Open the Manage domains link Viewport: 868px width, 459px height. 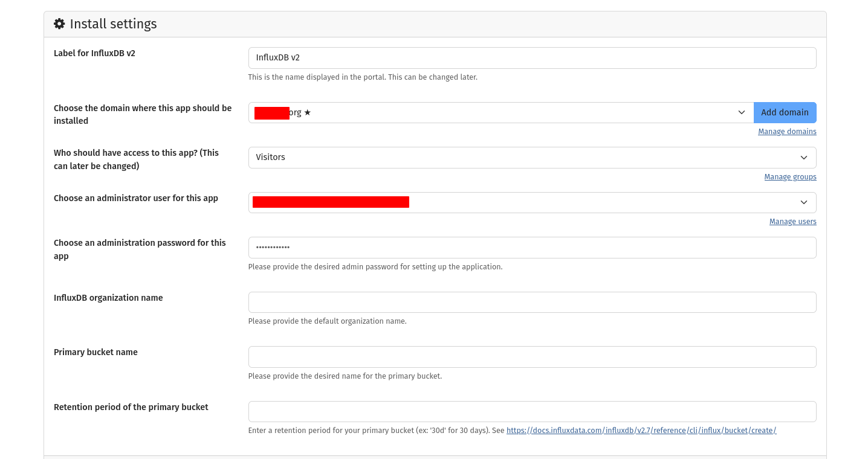click(x=787, y=132)
